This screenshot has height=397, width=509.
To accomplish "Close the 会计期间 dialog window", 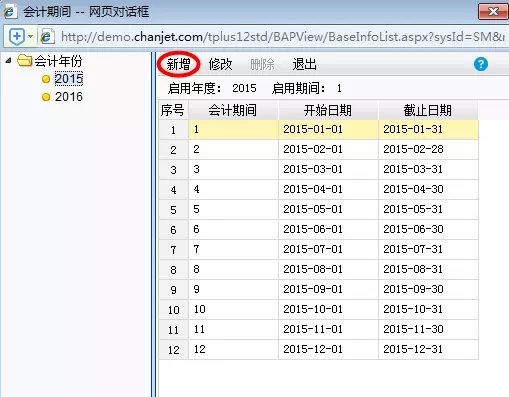I will 493,12.
